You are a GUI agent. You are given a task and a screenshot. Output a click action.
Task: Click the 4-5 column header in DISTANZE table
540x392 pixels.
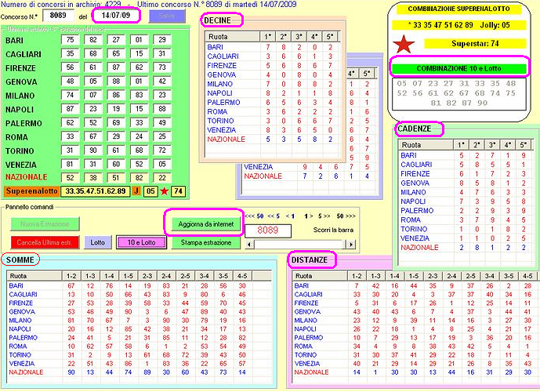pyautogui.click(x=527, y=276)
